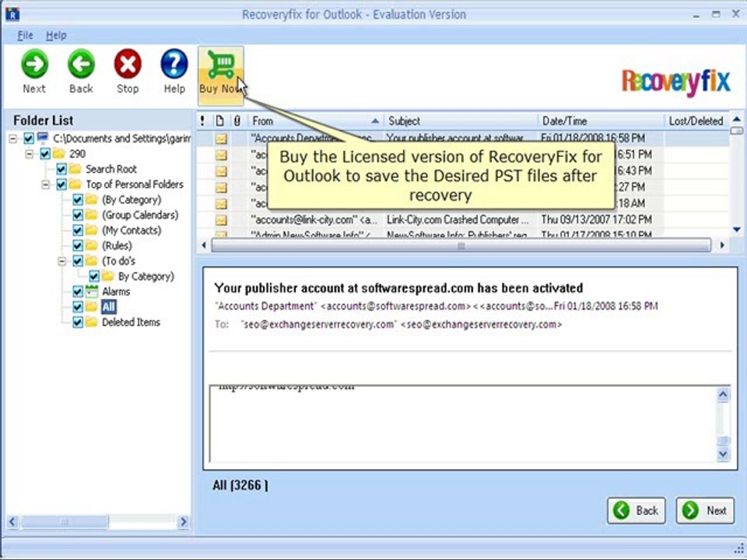Image resolution: width=747 pixels, height=560 pixels.
Task: Collapse the root C:\Documents tree node
Action: pyautogui.click(x=13, y=138)
